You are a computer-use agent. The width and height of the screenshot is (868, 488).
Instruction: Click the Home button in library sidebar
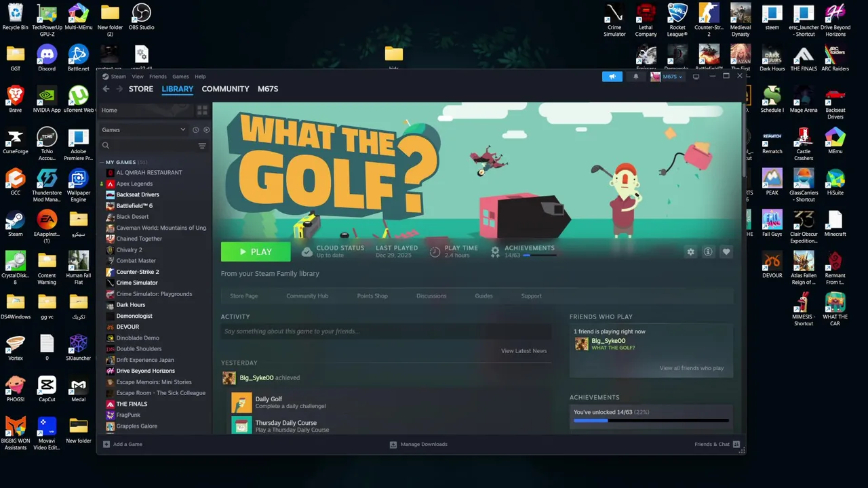click(x=147, y=110)
